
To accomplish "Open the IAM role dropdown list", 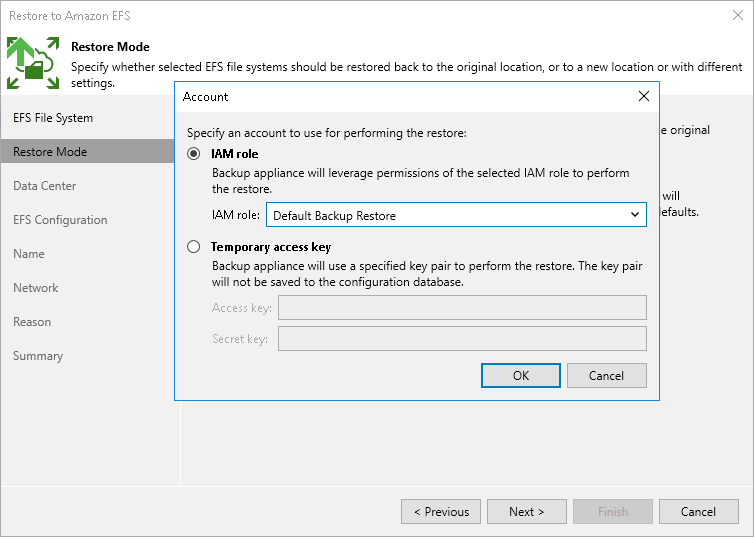I will [x=455, y=215].
